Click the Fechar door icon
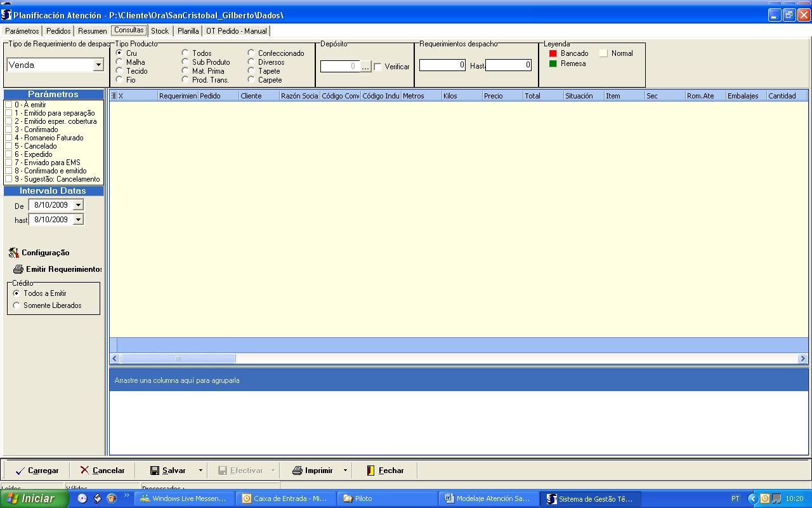This screenshot has height=508, width=812. click(x=371, y=471)
